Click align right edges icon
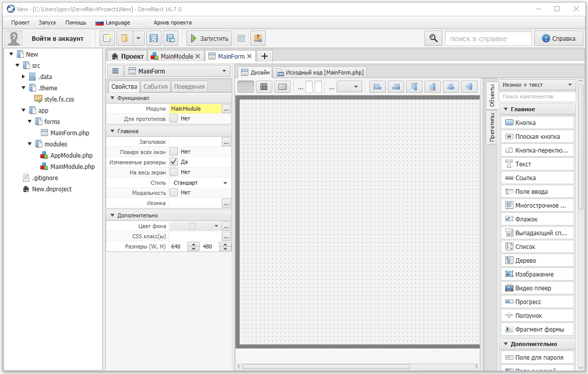The height and width of the screenshot is (374, 588). point(396,87)
